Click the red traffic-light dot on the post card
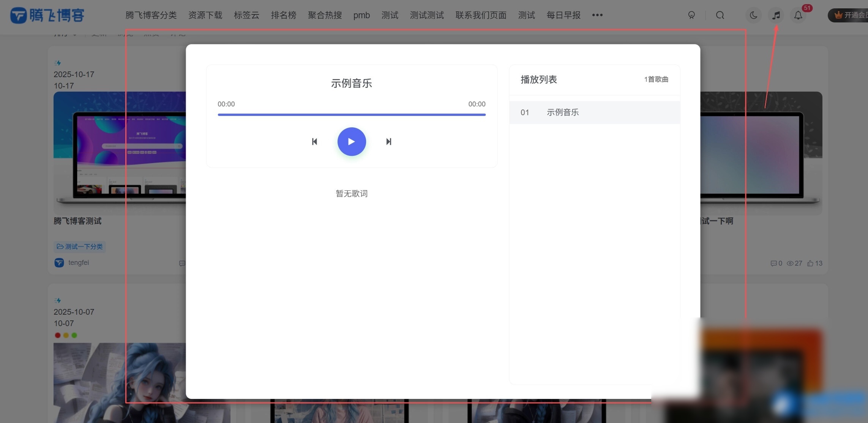Viewport: 868px width, 423px height. (57, 335)
